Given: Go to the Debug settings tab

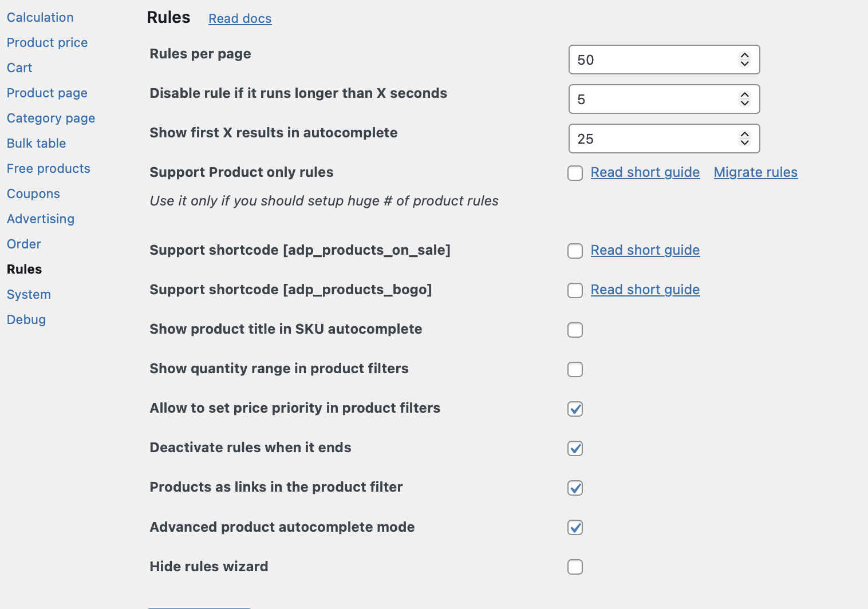Looking at the screenshot, I should click(x=26, y=319).
